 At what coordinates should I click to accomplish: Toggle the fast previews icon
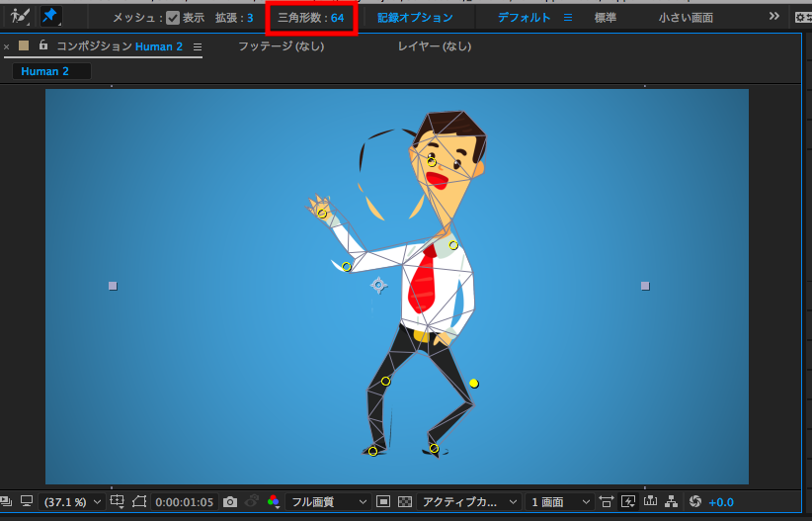tap(628, 502)
